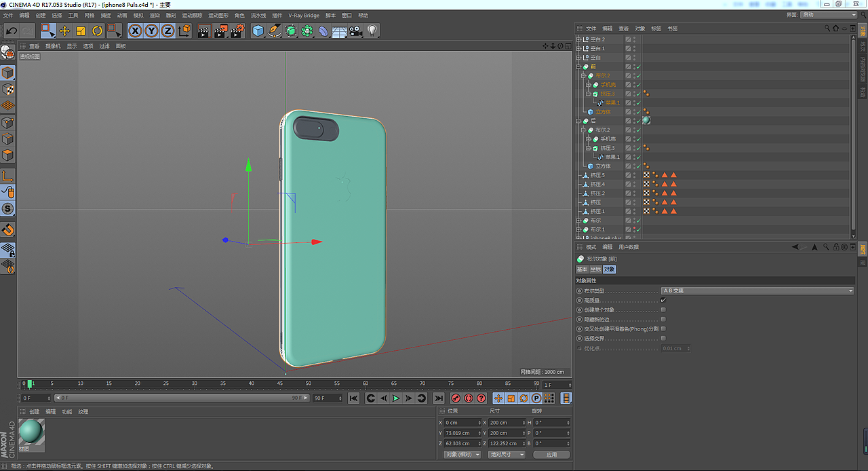This screenshot has width=868, height=471.
Task: Collapse the 前 boolean object tree node
Action: point(578,67)
